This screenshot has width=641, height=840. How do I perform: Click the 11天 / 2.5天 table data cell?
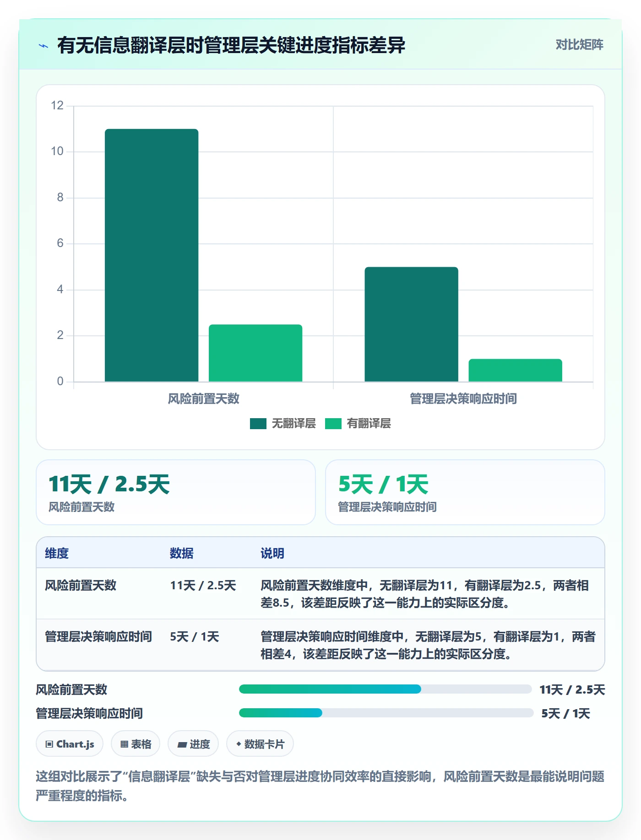203,585
